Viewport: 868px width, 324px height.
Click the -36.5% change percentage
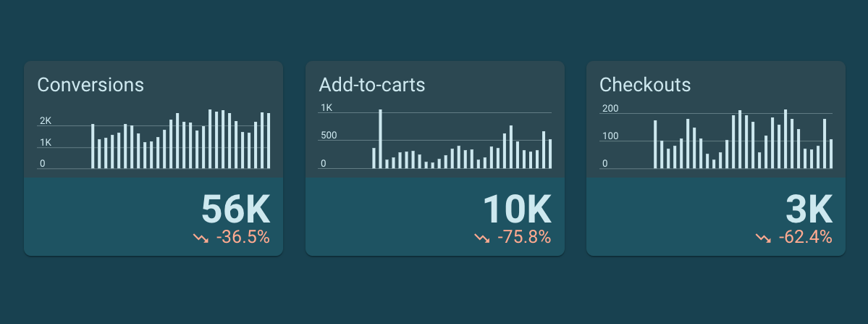coord(243,238)
